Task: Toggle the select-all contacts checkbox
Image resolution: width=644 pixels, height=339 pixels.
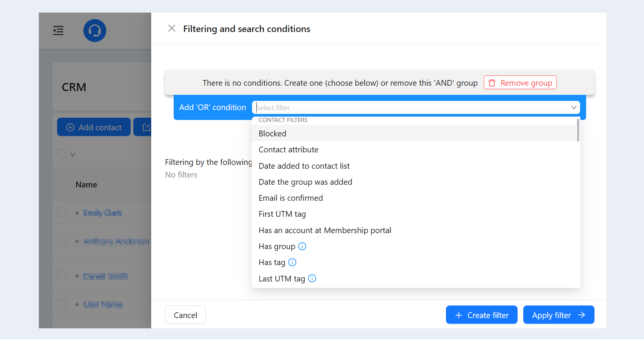Action: [61, 154]
